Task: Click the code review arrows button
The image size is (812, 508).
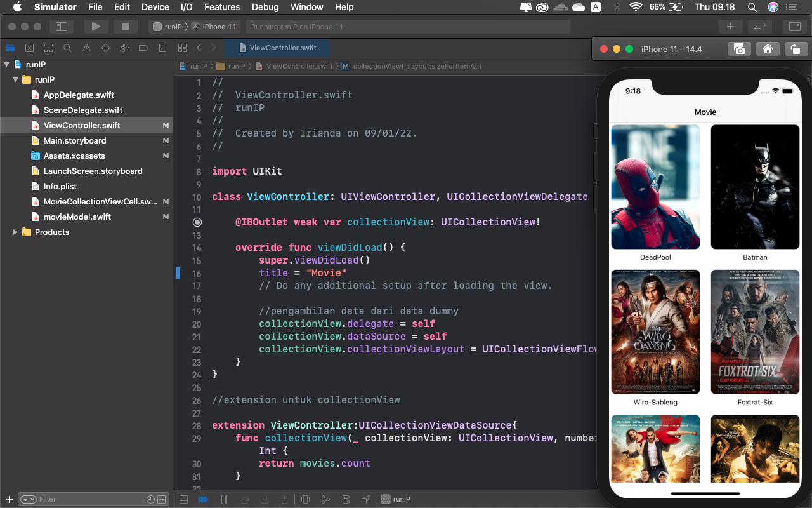Action: 760,27
